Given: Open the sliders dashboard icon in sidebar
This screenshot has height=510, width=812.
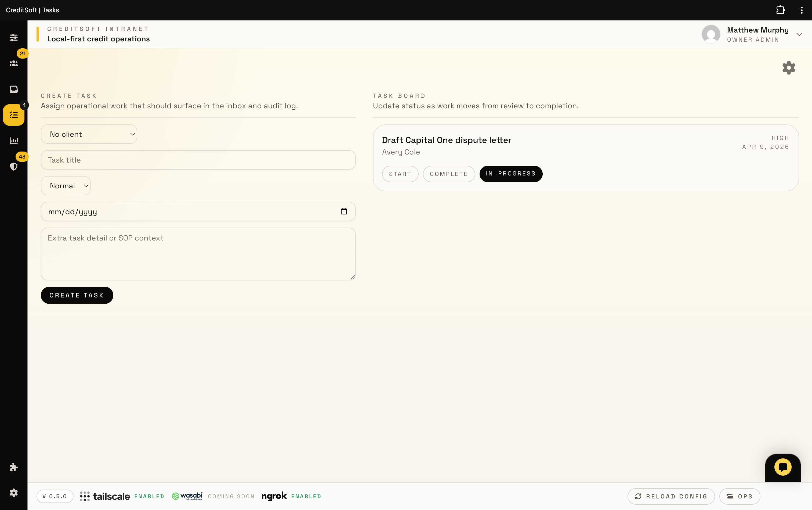Looking at the screenshot, I should [13, 37].
